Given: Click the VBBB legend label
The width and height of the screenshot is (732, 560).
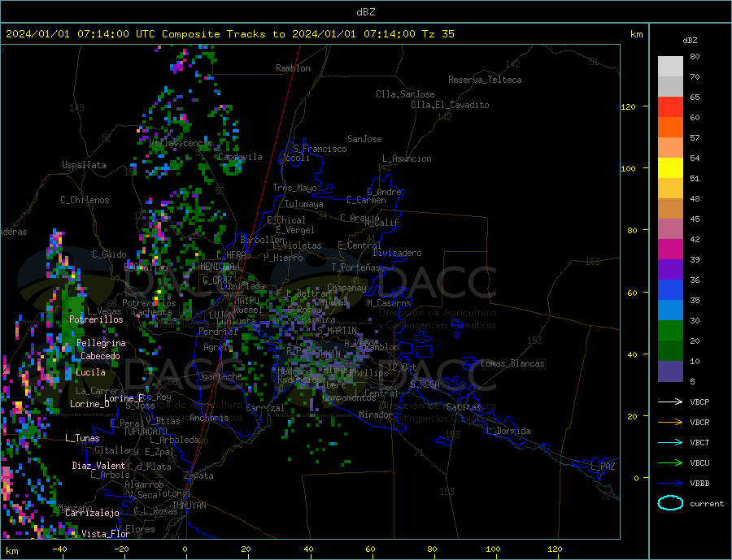Looking at the screenshot, I should click(699, 483).
